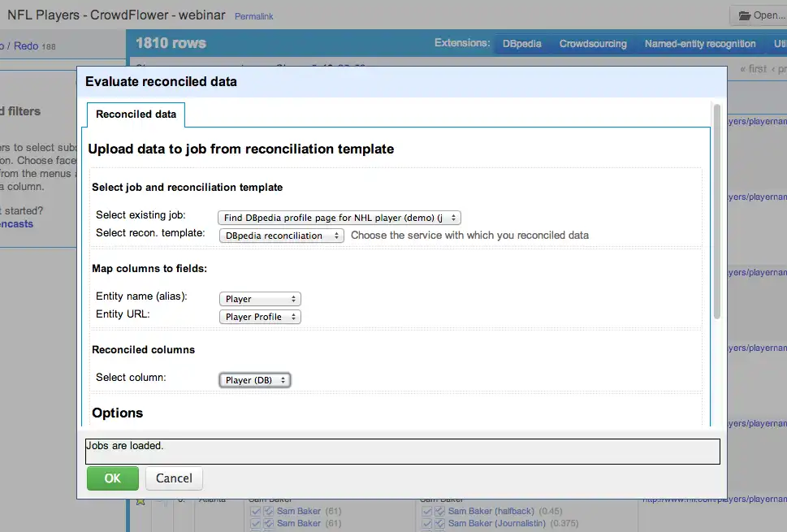Open the Crowdsourcing extension menu
This screenshot has height=532, width=787.
coord(593,44)
